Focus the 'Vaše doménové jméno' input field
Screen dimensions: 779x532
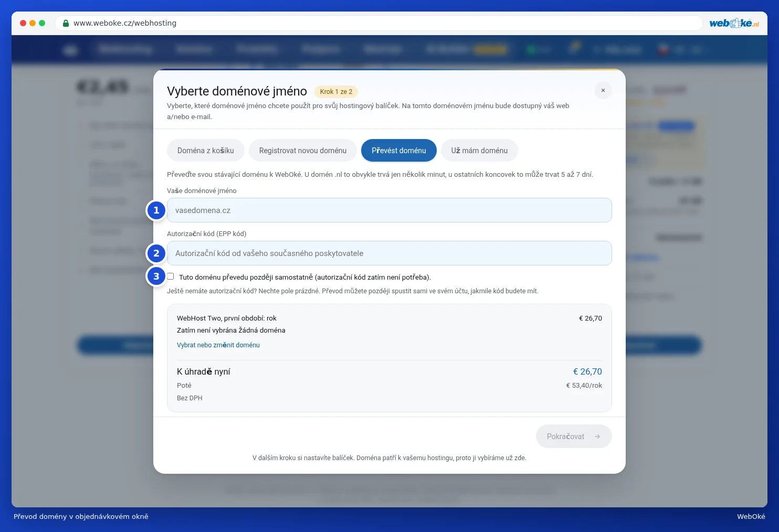pyautogui.click(x=389, y=210)
